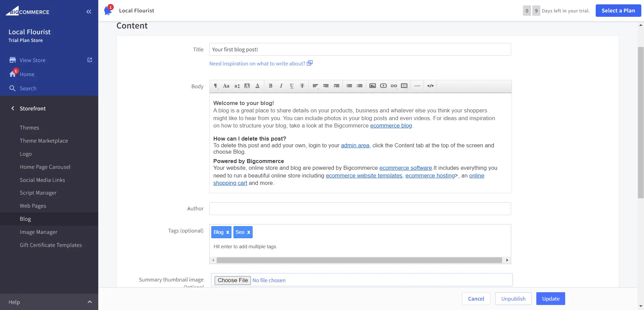644x310 pixels.
Task: Click the Title input field
Action: pyautogui.click(x=360, y=49)
